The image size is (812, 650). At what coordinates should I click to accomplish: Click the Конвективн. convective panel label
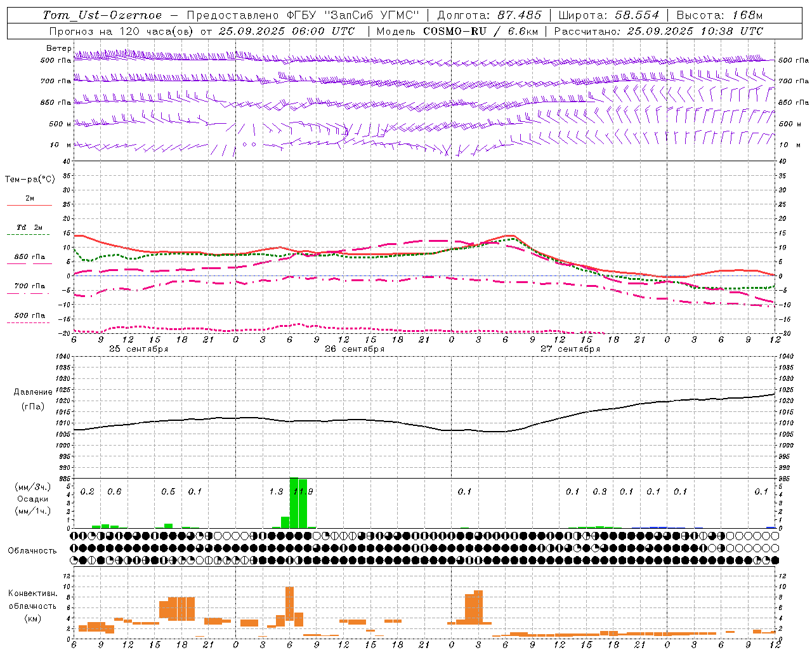pos(33,594)
